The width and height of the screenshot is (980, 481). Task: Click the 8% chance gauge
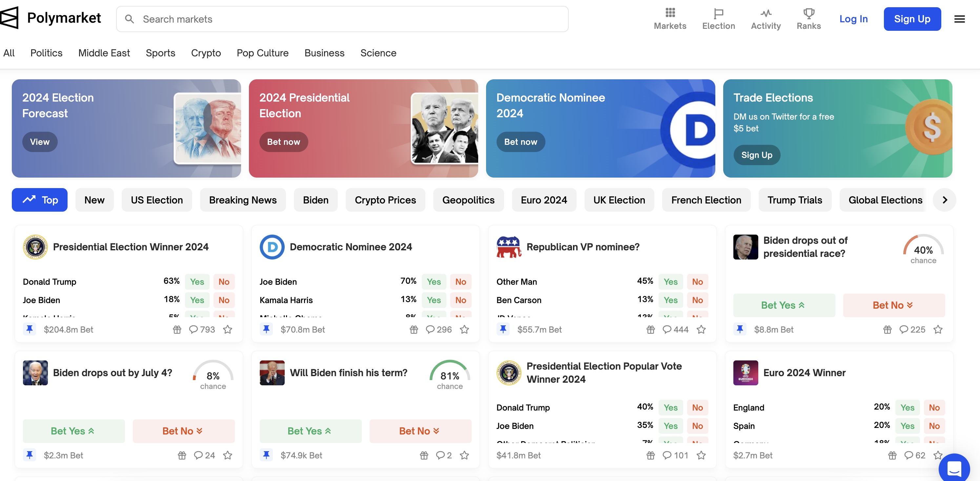(213, 375)
